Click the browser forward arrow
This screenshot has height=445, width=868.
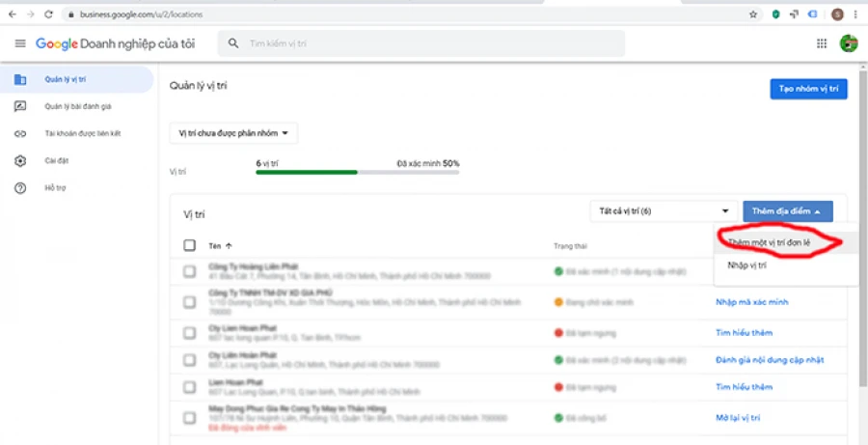click(x=31, y=14)
